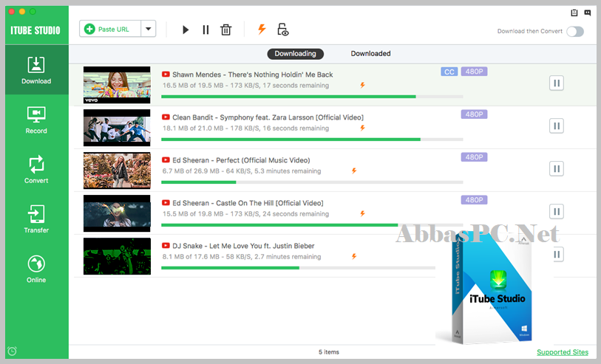Click turbo lightning icon on Shawn Mendes row
This screenshot has width=601, height=364.
362,85
